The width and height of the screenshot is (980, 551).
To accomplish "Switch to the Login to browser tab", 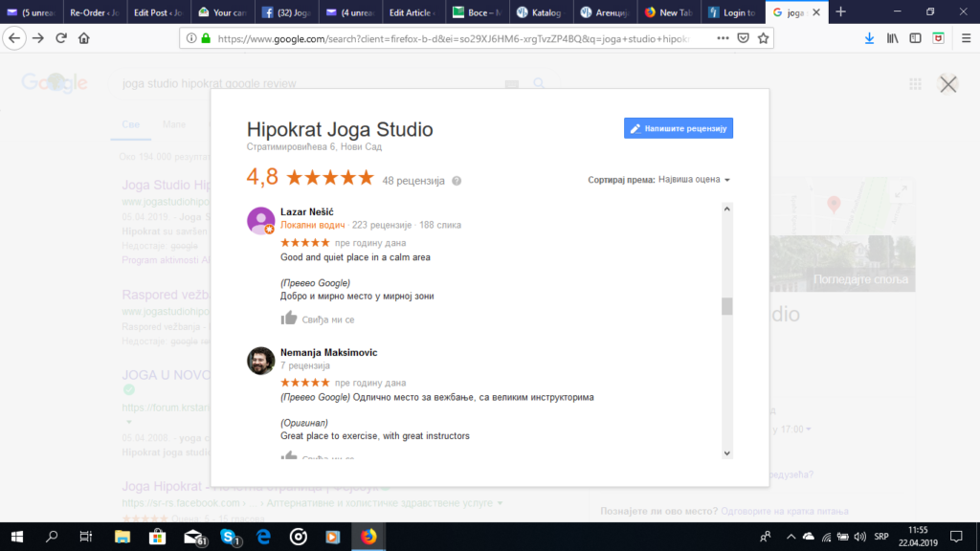I will 732,11.
